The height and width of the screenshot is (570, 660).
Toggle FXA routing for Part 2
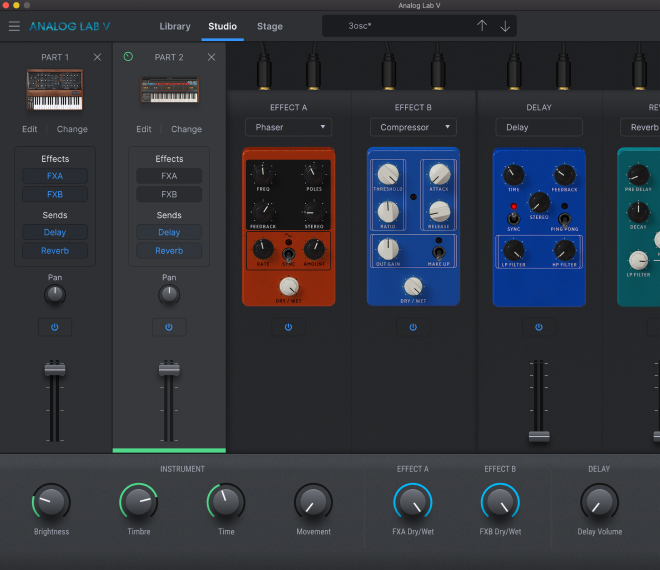[x=169, y=176]
